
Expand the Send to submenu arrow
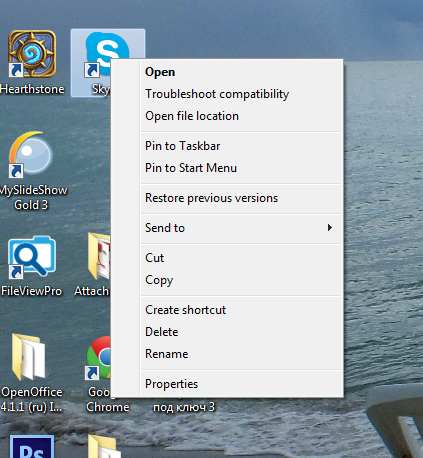point(330,228)
